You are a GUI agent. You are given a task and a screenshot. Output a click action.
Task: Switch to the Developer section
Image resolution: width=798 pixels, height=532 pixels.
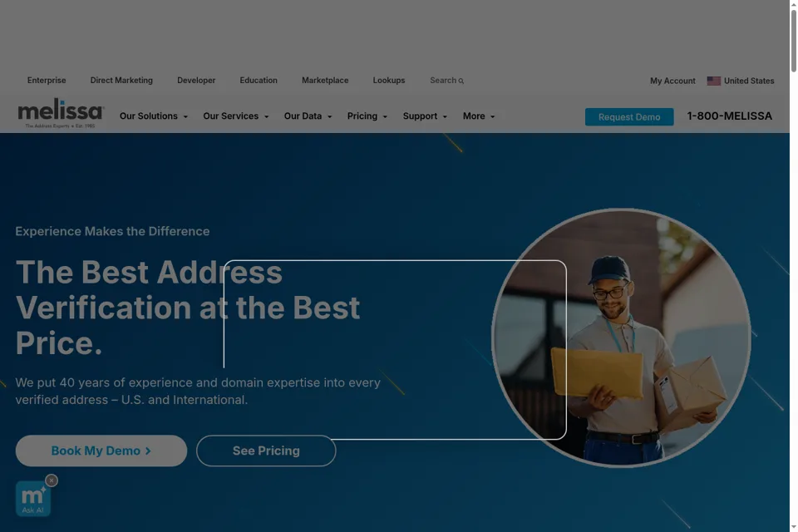point(196,81)
